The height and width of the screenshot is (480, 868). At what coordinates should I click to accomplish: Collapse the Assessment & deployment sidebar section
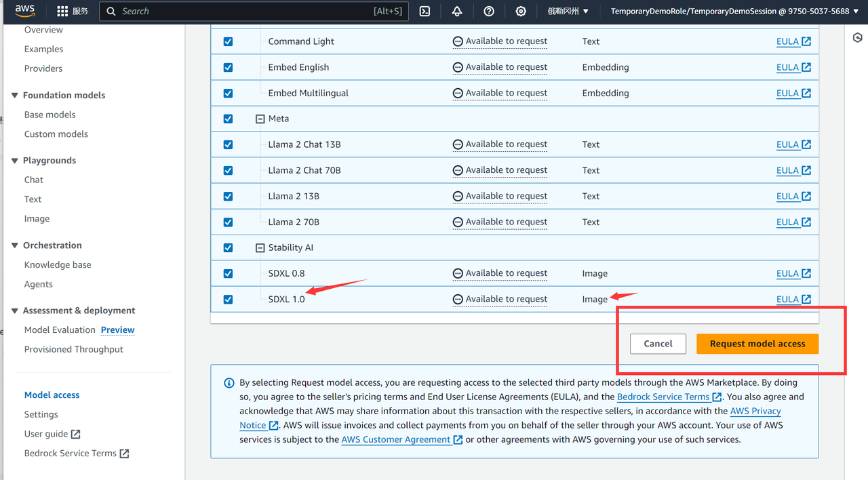(x=15, y=311)
